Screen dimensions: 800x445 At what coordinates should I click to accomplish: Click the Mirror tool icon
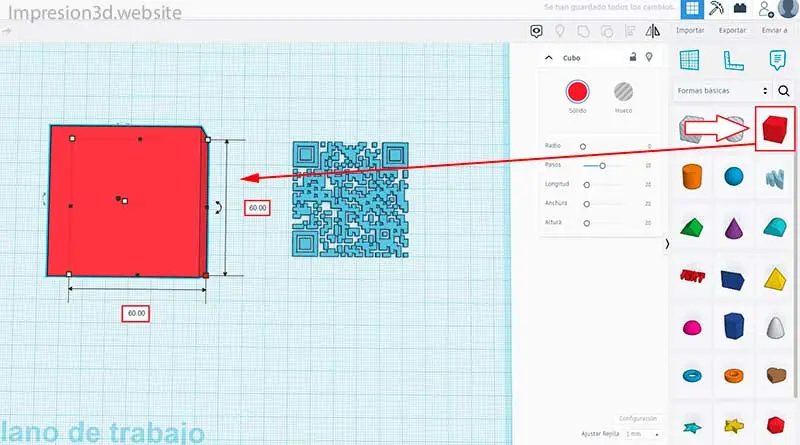click(x=653, y=31)
